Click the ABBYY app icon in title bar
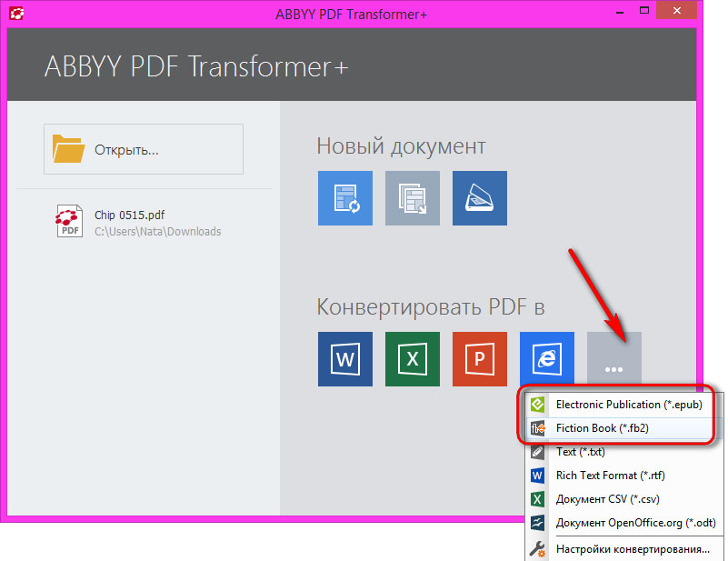The height and width of the screenshot is (561, 728). (x=16, y=14)
